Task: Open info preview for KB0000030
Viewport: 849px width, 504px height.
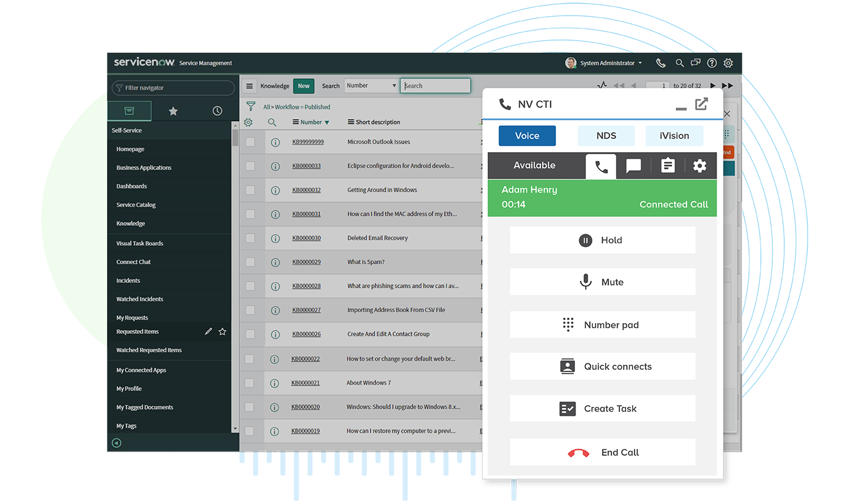Action: (275, 238)
